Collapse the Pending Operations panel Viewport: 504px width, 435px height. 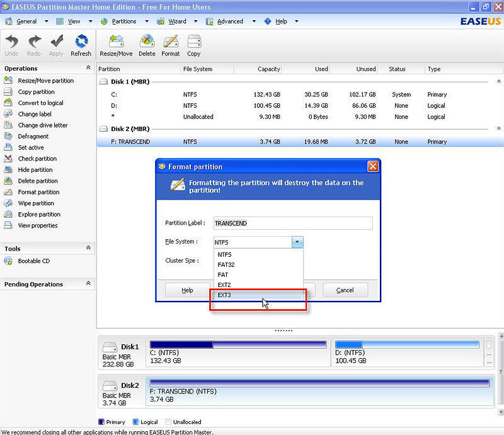click(x=88, y=283)
